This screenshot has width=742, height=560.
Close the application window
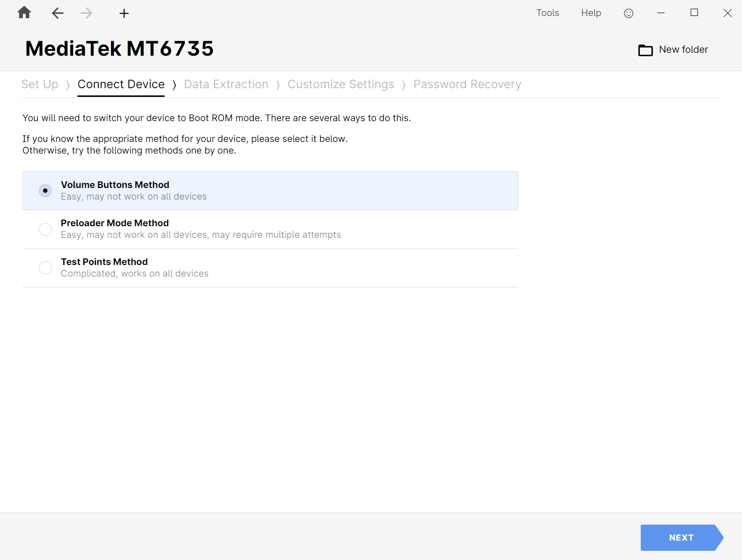point(727,13)
